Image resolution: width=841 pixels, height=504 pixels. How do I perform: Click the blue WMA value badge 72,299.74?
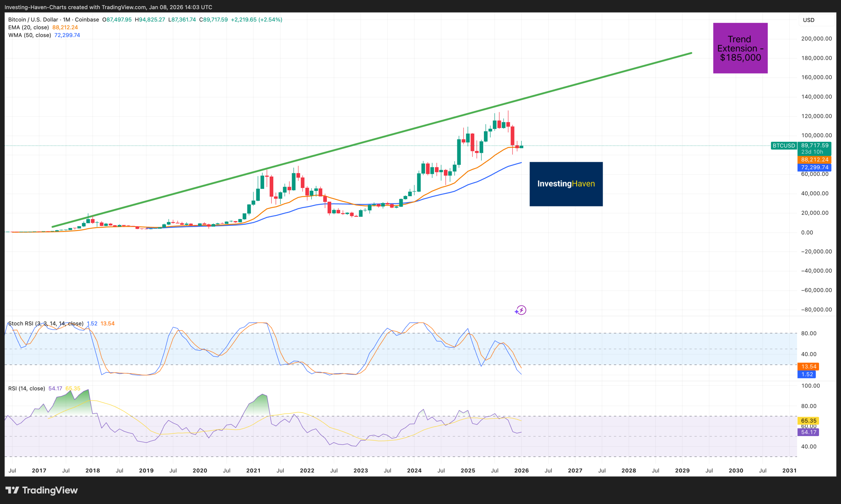click(x=814, y=167)
